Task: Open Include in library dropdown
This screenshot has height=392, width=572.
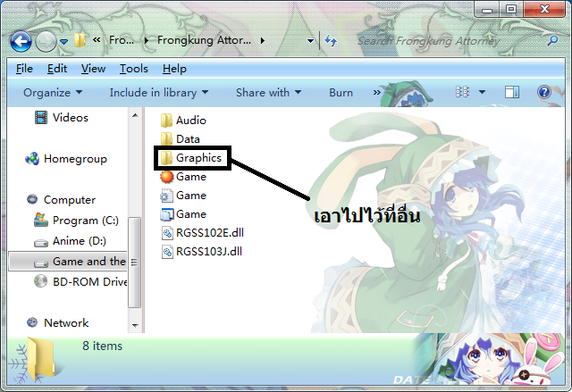Action: point(159,93)
